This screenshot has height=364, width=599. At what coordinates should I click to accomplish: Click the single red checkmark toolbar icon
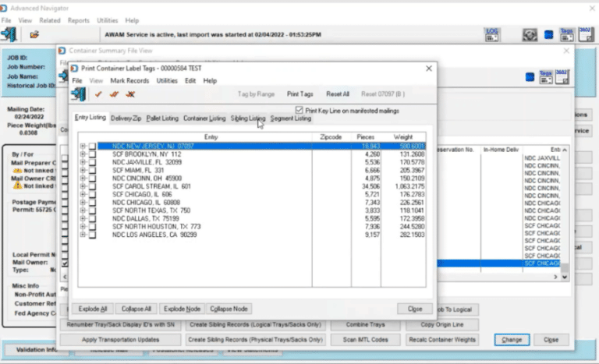click(x=98, y=94)
